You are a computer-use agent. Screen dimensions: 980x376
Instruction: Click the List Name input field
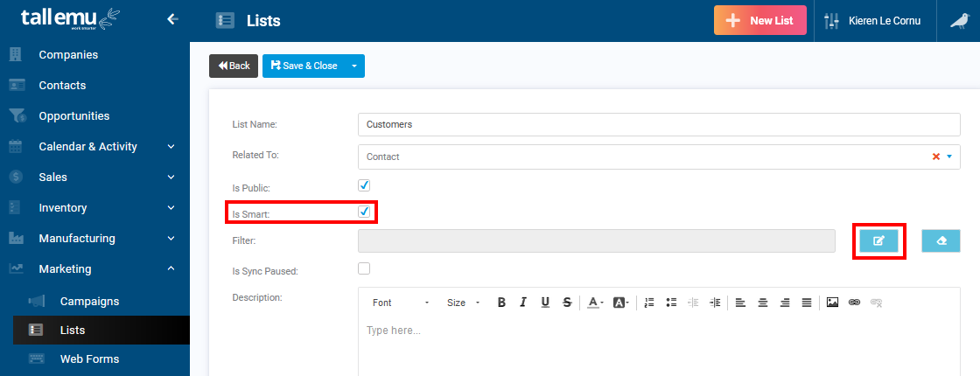point(659,124)
